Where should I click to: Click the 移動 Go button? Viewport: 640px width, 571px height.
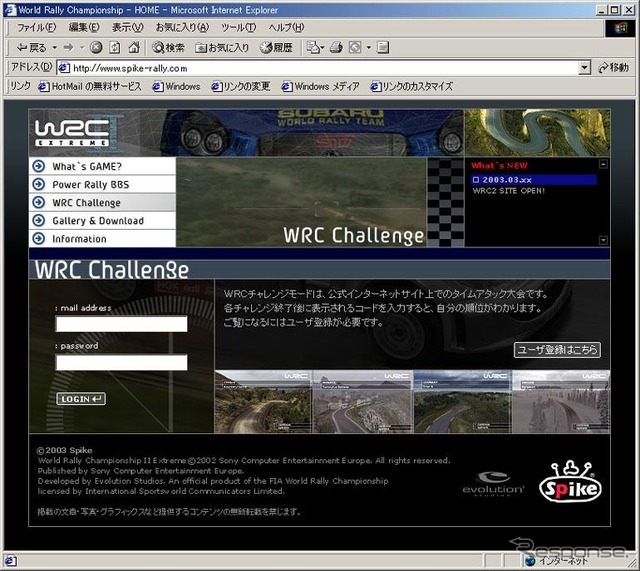[613, 68]
